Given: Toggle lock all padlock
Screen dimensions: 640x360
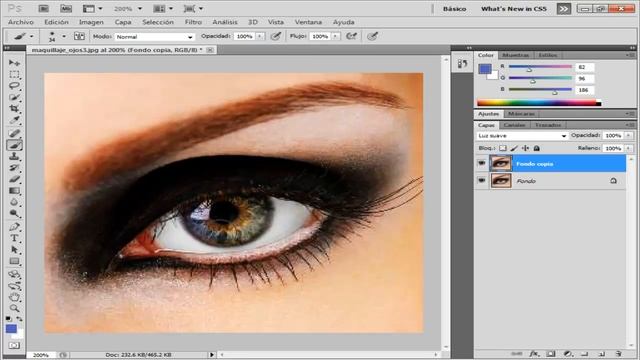Looking at the screenshot, I should [x=537, y=148].
